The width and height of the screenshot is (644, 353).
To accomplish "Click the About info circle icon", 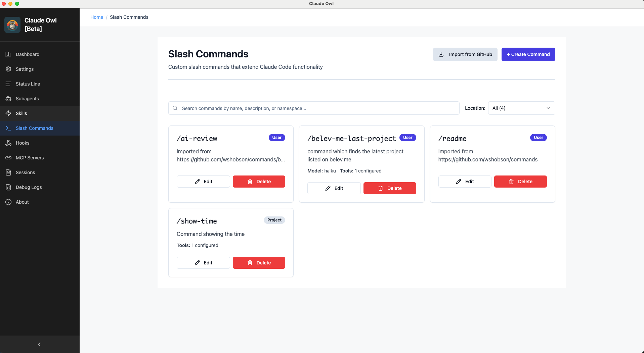I will point(8,202).
